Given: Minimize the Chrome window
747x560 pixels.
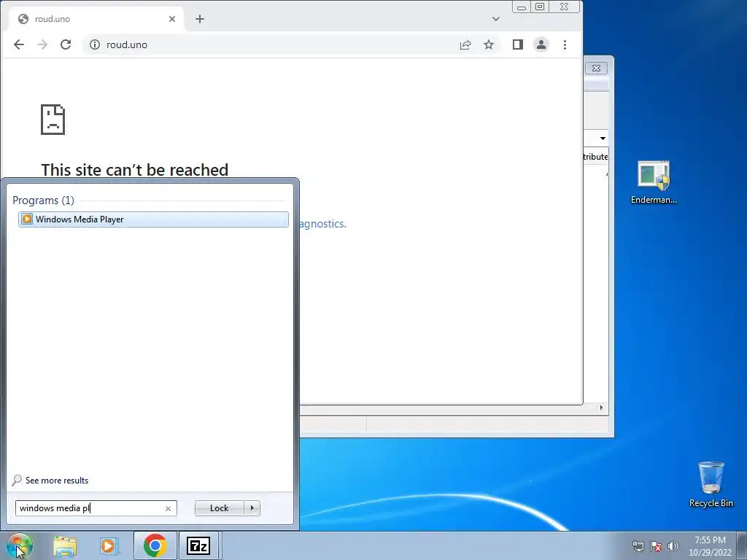Looking at the screenshot, I should click(x=521, y=7).
